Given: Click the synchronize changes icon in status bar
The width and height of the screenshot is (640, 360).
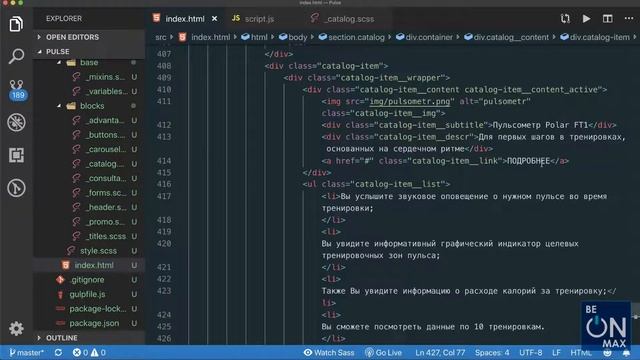Looking at the screenshot, I should pyautogui.click(x=58, y=352).
